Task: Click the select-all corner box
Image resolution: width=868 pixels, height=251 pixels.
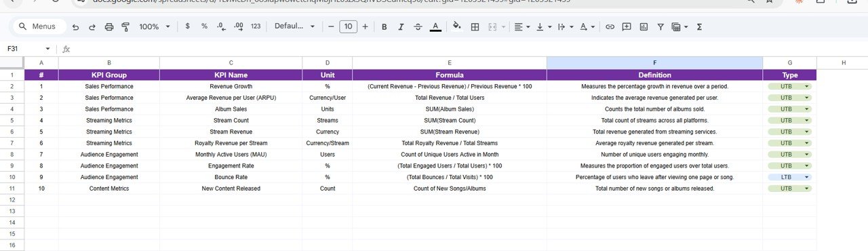Action: point(12,63)
